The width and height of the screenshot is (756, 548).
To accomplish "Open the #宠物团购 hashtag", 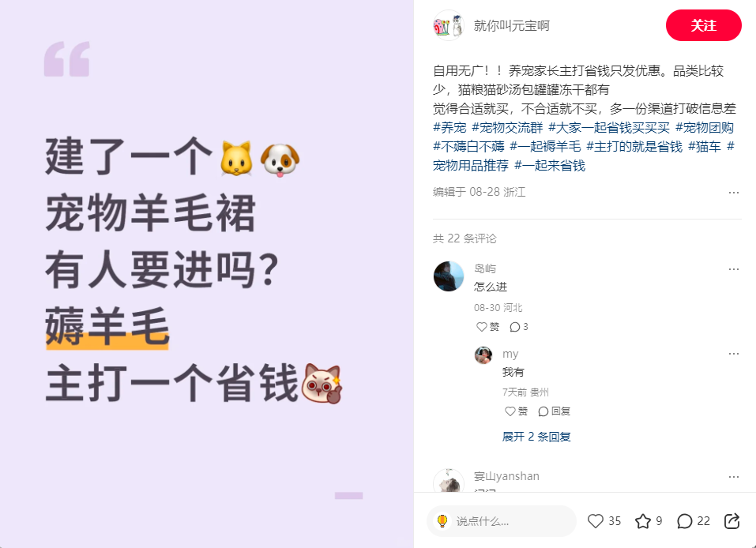I will pos(705,128).
